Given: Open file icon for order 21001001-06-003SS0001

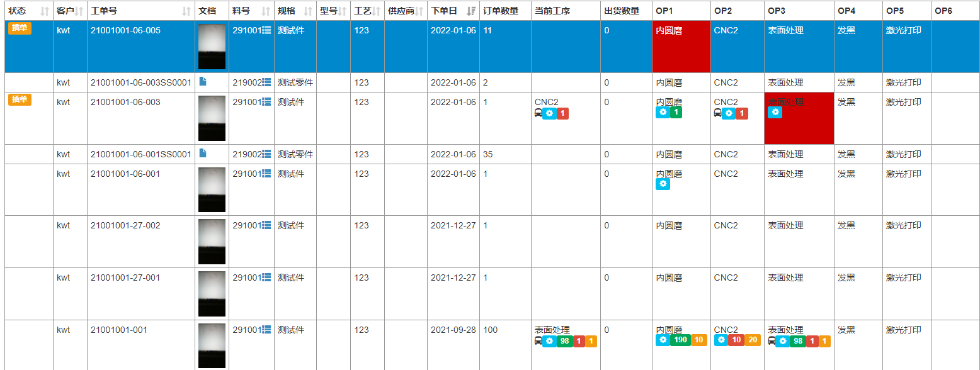Looking at the screenshot, I should click(x=203, y=82).
